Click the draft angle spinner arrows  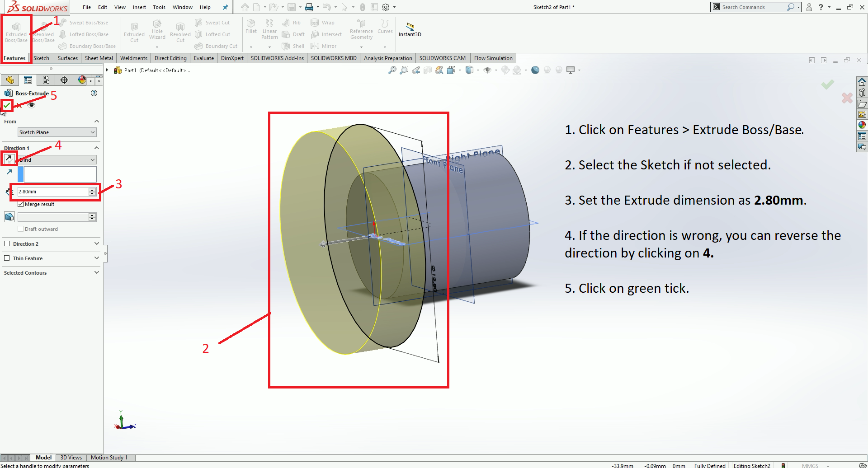coord(92,217)
